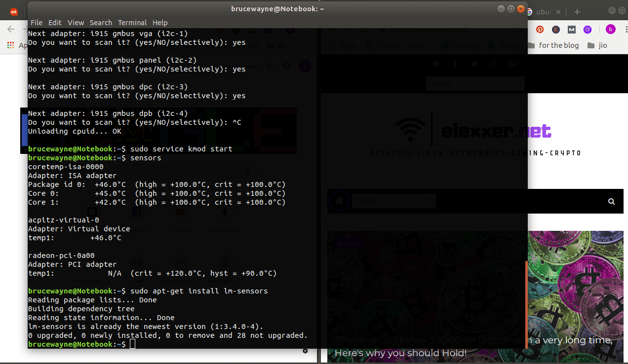Open the Terminal menu in the menu bar

click(132, 22)
